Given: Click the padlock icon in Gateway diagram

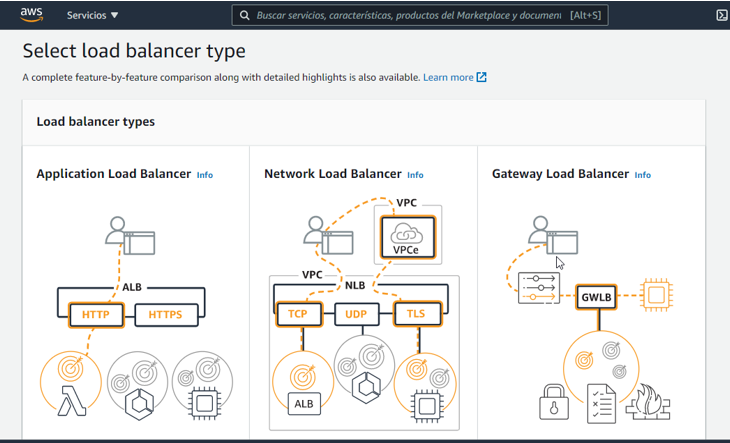Looking at the screenshot, I should (x=554, y=402).
